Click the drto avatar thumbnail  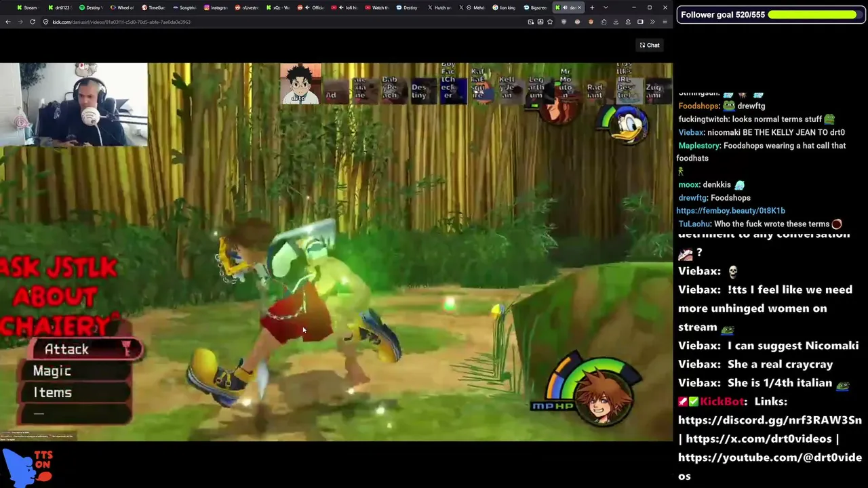pyautogui.click(x=300, y=84)
